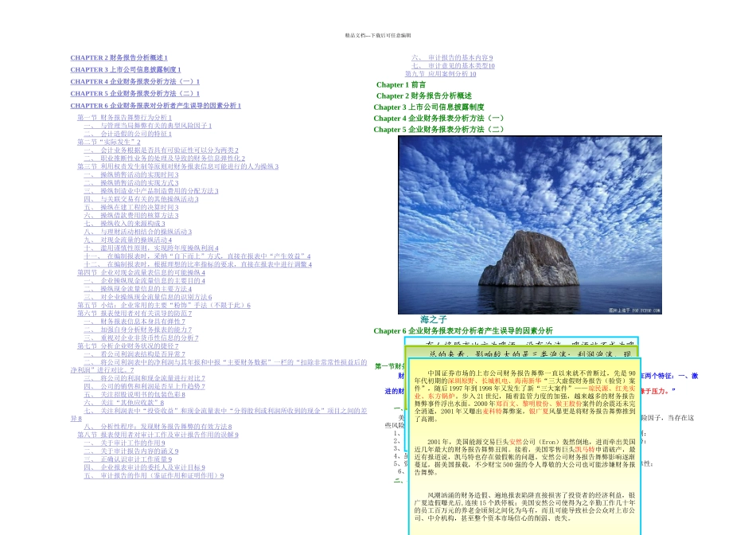Click the 海之子 caption under the photo
The height and width of the screenshot is (535, 756).
(x=434, y=319)
